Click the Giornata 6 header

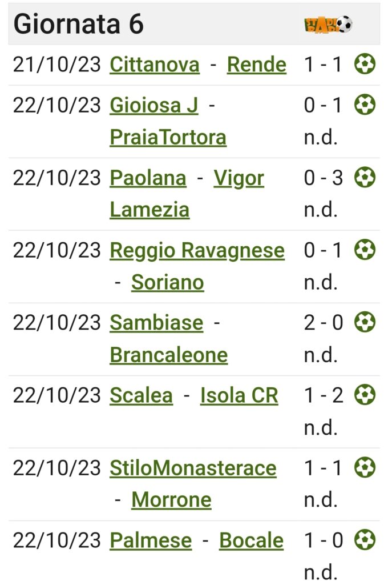point(79,24)
